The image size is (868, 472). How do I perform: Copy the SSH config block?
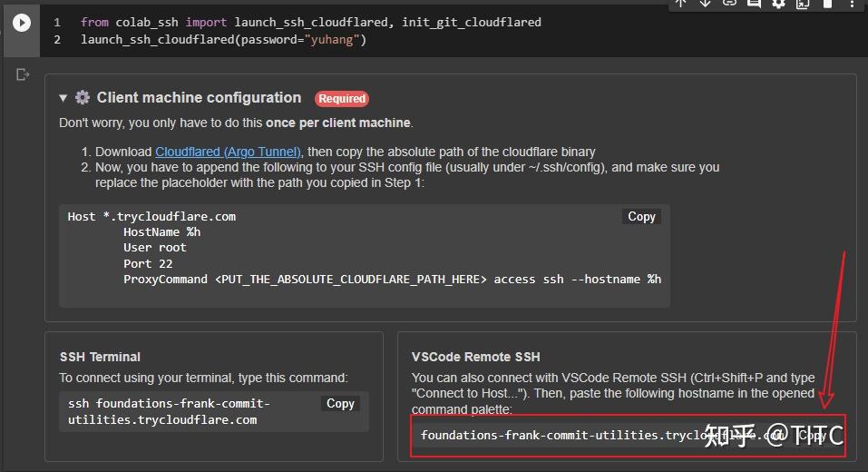641,217
